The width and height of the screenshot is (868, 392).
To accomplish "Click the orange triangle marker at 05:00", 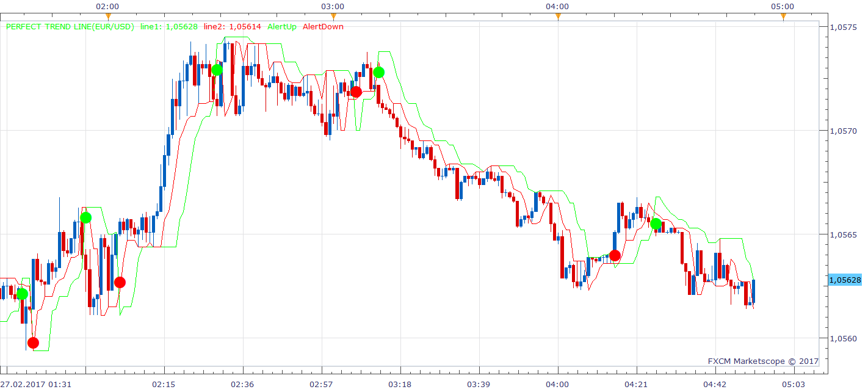I will pyautogui.click(x=783, y=16).
